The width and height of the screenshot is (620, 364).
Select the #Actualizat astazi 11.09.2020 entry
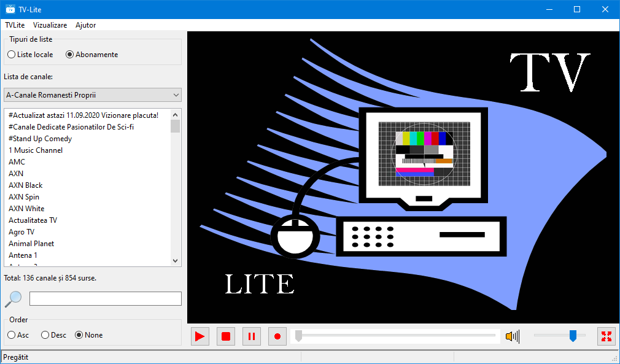[87, 115]
